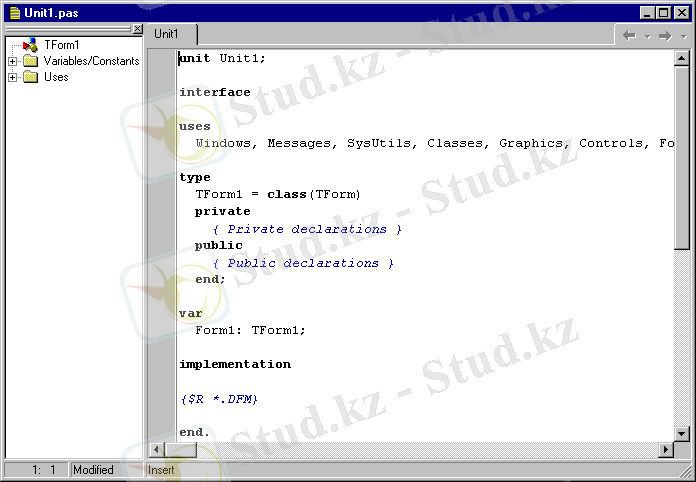Screen dimensions: 696x482
Task: Switch to the Unit1 tab
Action: pos(171,34)
